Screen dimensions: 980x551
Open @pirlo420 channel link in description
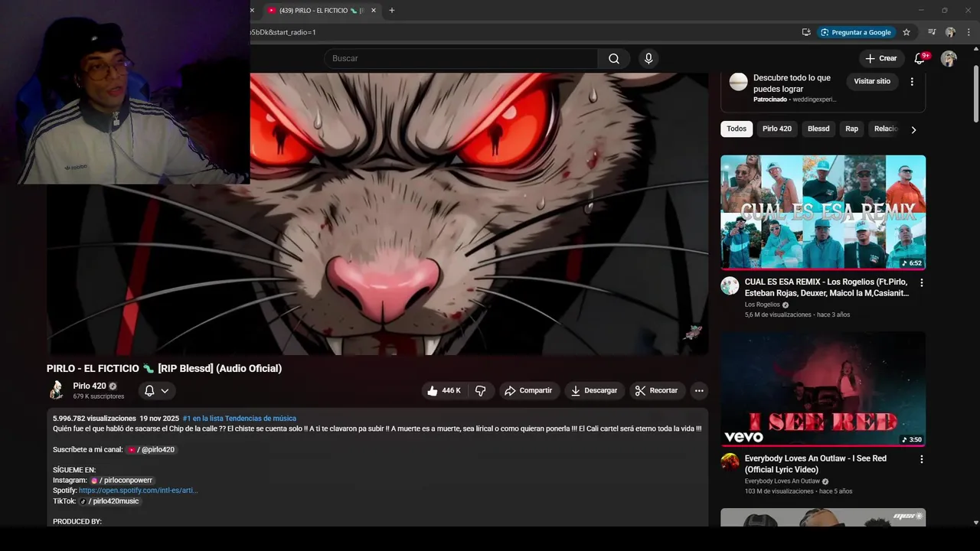pos(152,450)
